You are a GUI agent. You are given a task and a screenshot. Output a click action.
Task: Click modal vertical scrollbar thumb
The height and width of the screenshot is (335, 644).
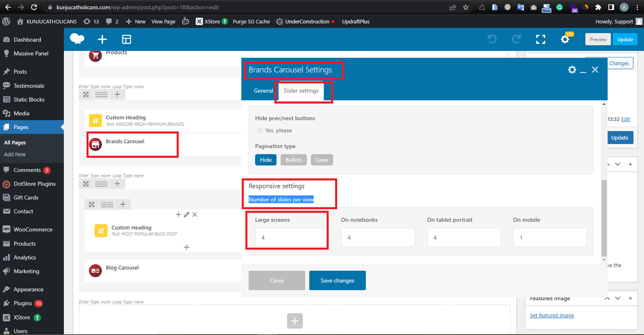[x=604, y=219]
